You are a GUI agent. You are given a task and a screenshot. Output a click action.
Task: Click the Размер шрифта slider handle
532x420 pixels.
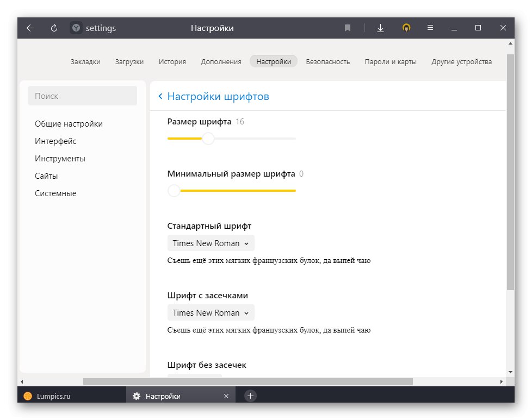coord(208,139)
